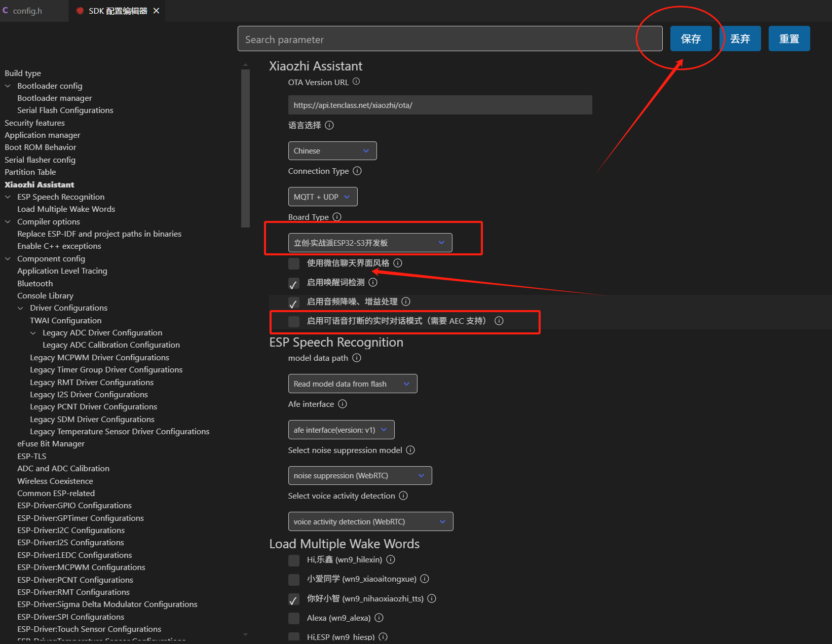Open the MQTT + UDP connection dropdown

322,197
